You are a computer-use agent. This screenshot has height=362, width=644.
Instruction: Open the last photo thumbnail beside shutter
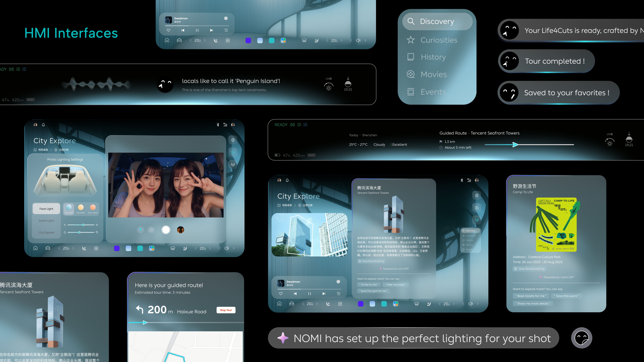click(180, 230)
